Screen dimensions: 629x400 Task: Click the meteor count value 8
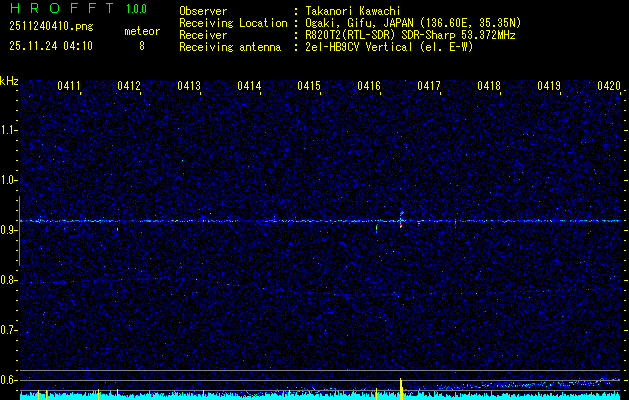pyautogui.click(x=142, y=46)
